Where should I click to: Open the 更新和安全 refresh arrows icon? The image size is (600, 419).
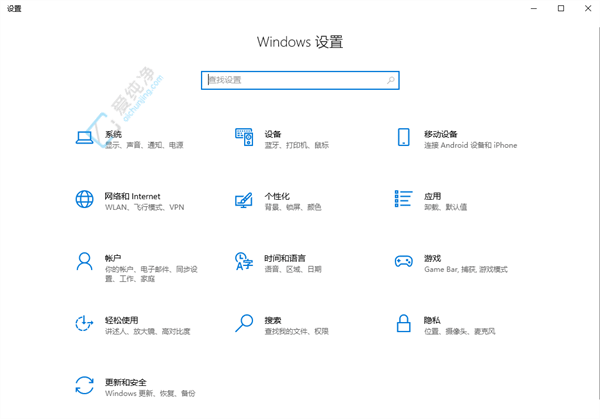coord(84,385)
